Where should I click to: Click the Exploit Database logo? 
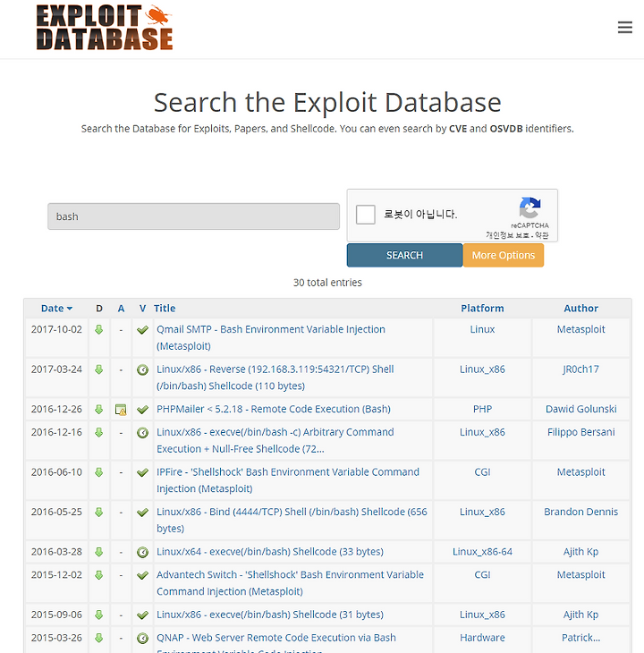105,28
